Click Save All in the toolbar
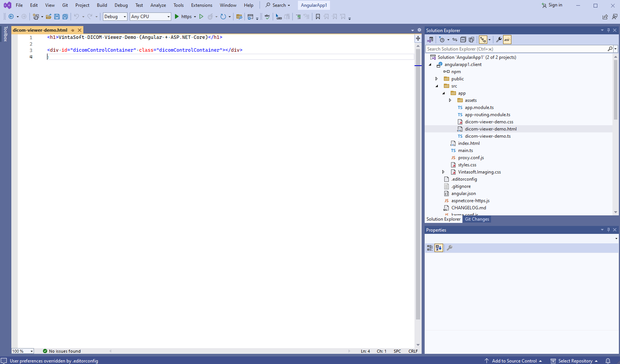Screen dimensions: 620x364 (65, 17)
